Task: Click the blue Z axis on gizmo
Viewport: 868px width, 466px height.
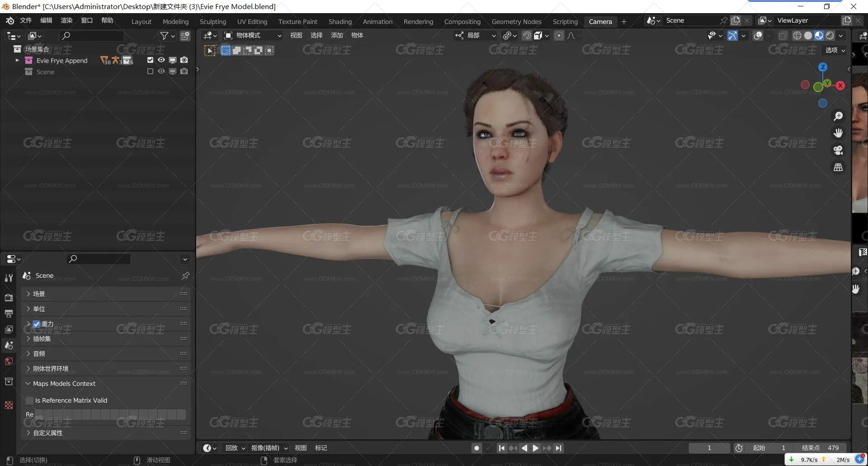Action: point(823,67)
